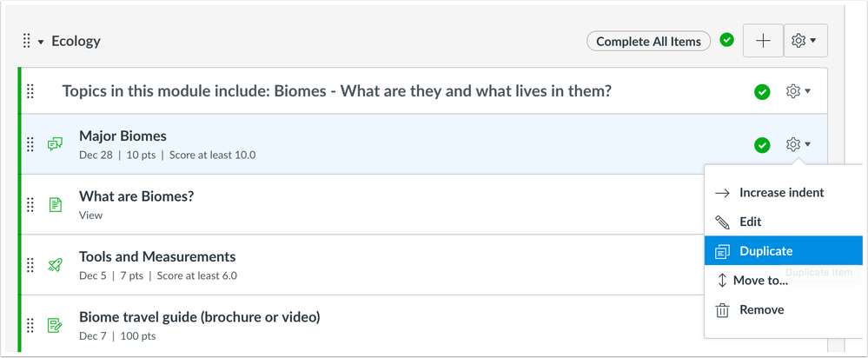Click the assignment icon beside Biome travel guide
This screenshot has height=358, width=868.
tap(56, 326)
